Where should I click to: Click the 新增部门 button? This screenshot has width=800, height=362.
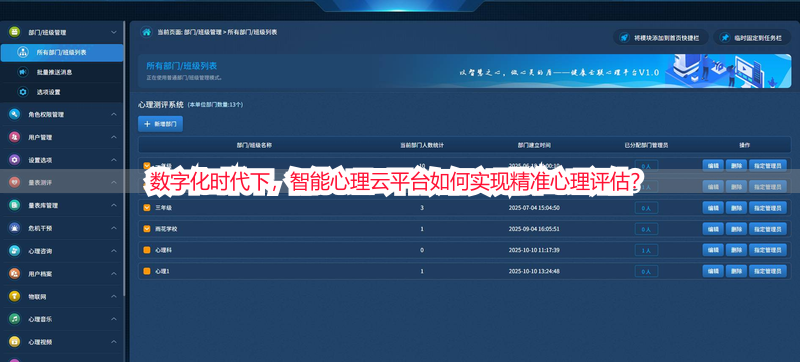(160, 124)
